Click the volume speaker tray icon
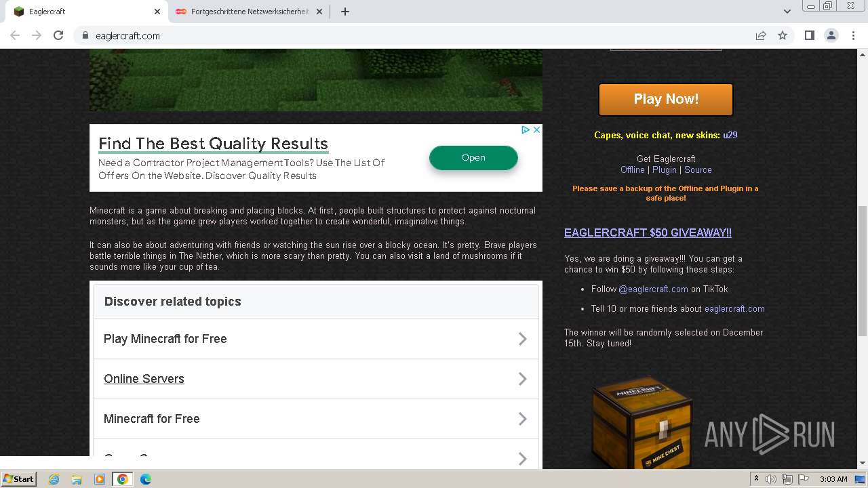 click(771, 479)
